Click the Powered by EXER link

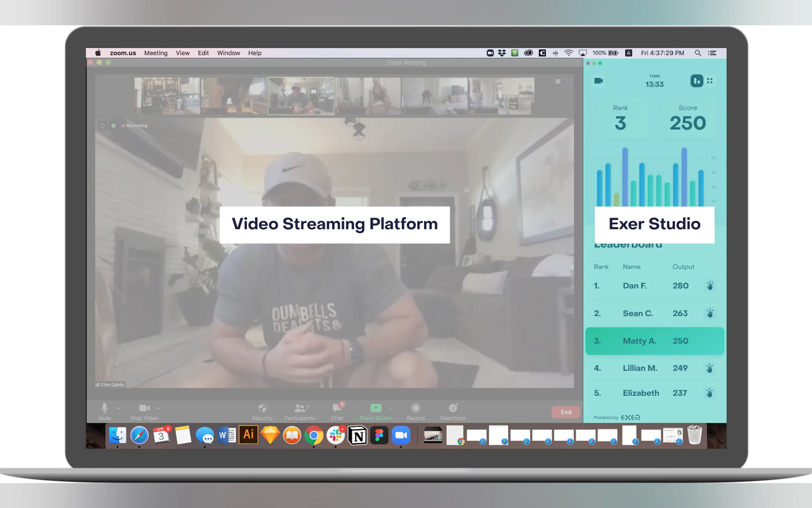click(617, 417)
